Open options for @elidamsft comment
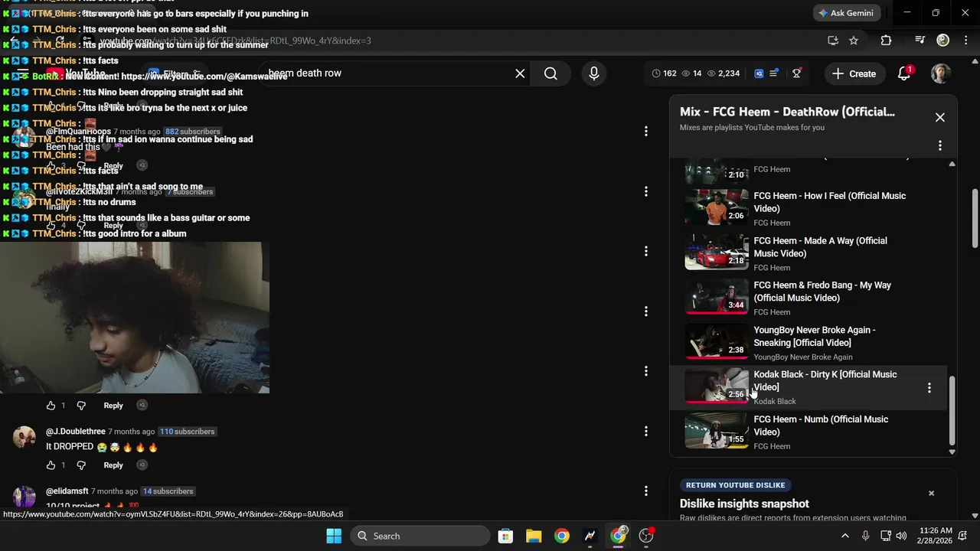The height and width of the screenshot is (551, 980). click(x=646, y=491)
